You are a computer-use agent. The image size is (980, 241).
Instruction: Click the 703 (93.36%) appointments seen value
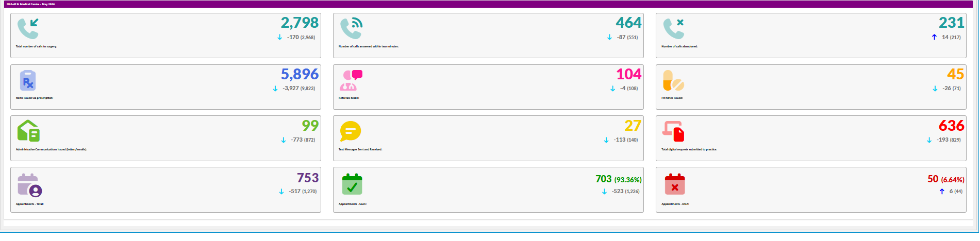click(x=619, y=179)
